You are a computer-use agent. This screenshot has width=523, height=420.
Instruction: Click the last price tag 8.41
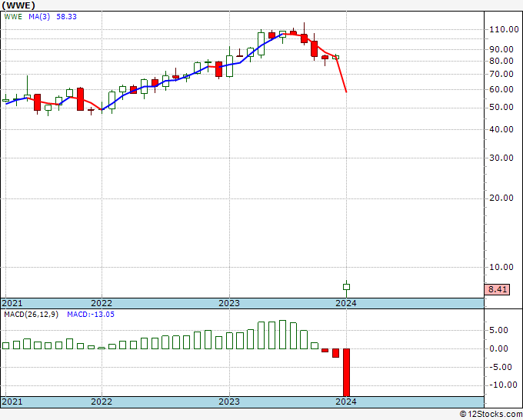[x=498, y=289]
